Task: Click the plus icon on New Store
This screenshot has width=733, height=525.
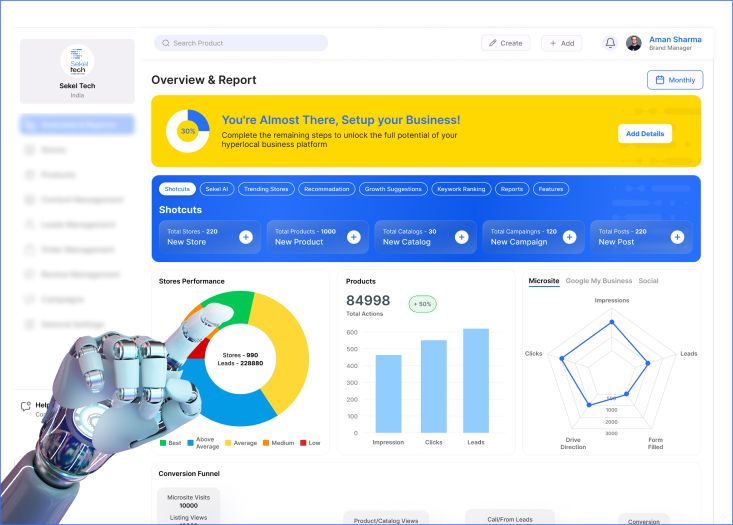Action: 246,237
